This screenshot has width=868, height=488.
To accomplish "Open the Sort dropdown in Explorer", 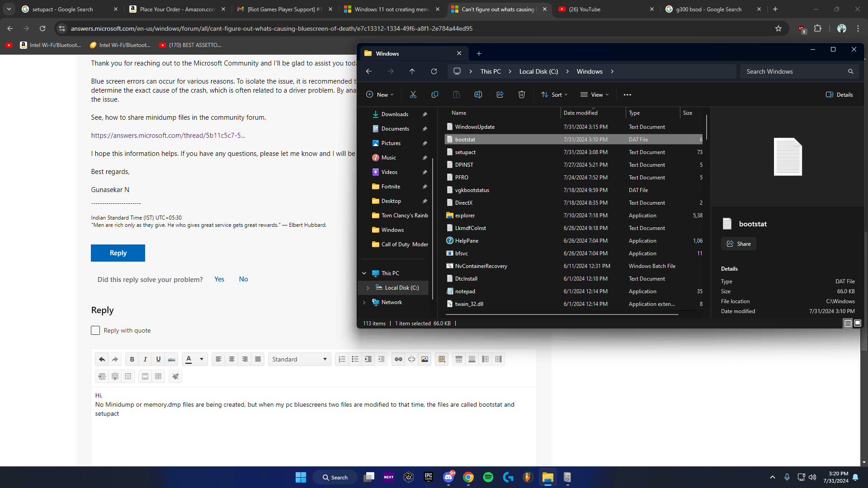I will click(x=554, y=94).
